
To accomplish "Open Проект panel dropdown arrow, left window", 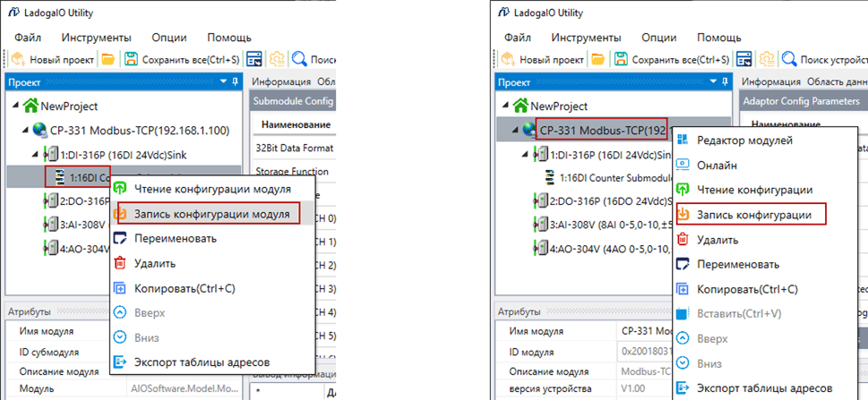I will [x=224, y=82].
